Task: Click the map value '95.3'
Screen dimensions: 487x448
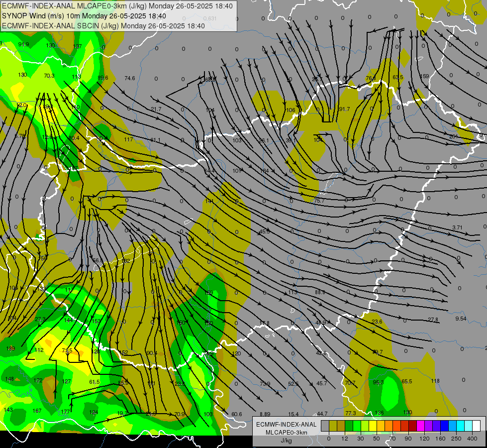Action: tap(378, 382)
